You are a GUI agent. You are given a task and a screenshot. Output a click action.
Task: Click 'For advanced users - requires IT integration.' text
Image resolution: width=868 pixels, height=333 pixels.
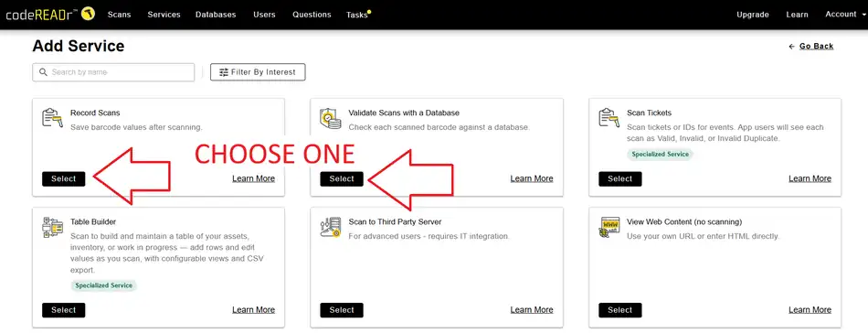pyautogui.click(x=429, y=237)
